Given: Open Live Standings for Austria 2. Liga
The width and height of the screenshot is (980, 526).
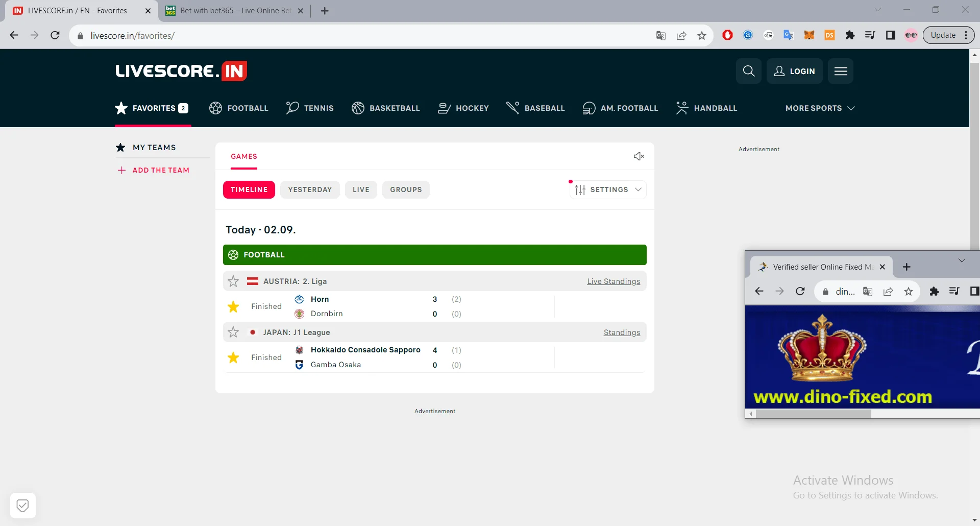Looking at the screenshot, I should (x=614, y=281).
